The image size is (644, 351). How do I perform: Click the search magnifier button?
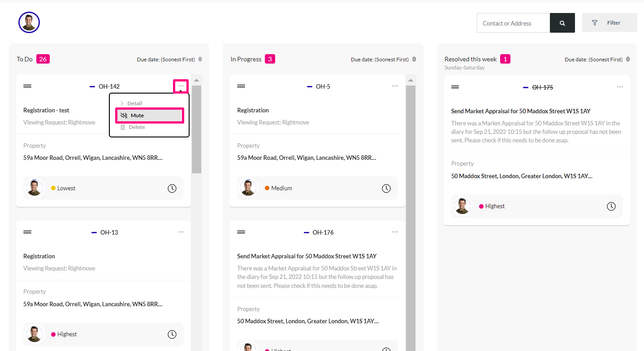562,23
